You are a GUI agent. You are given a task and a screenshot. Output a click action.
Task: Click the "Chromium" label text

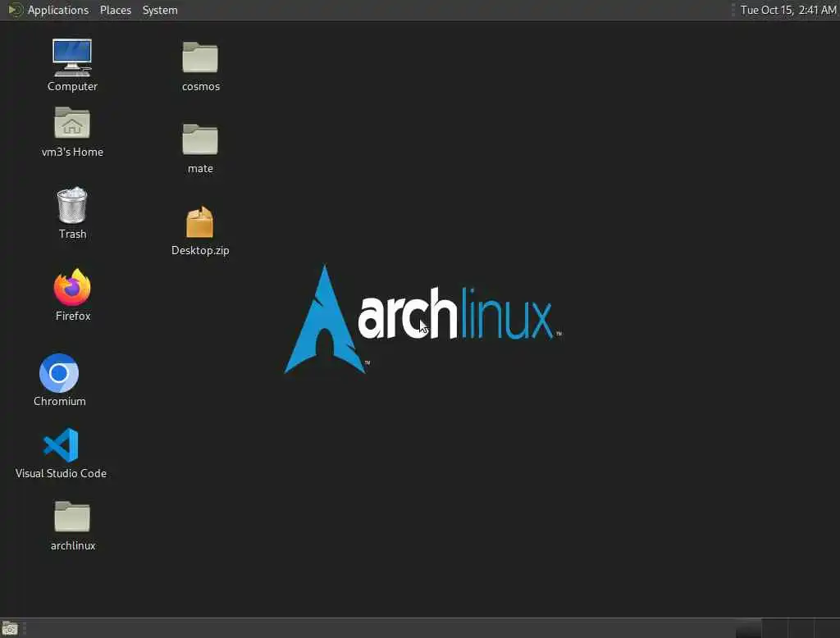[59, 401]
